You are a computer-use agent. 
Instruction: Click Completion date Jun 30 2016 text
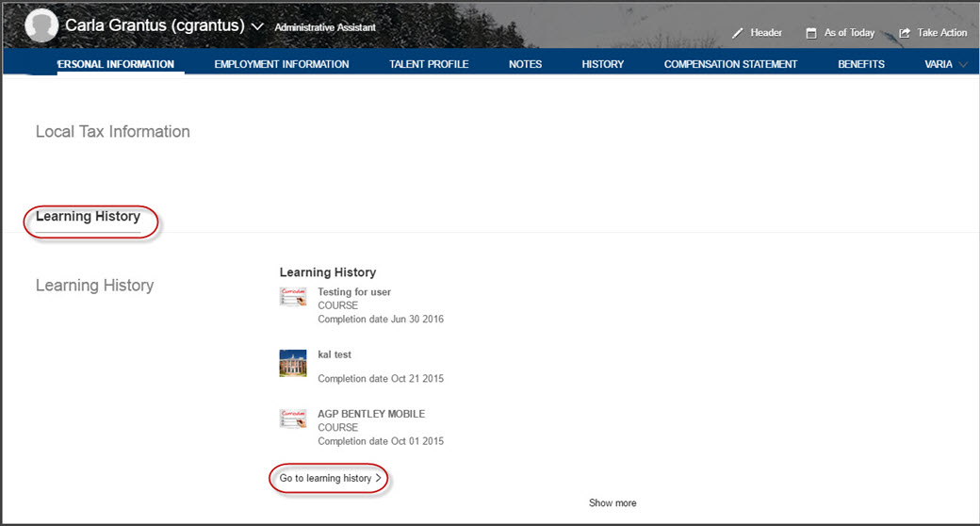tap(381, 319)
